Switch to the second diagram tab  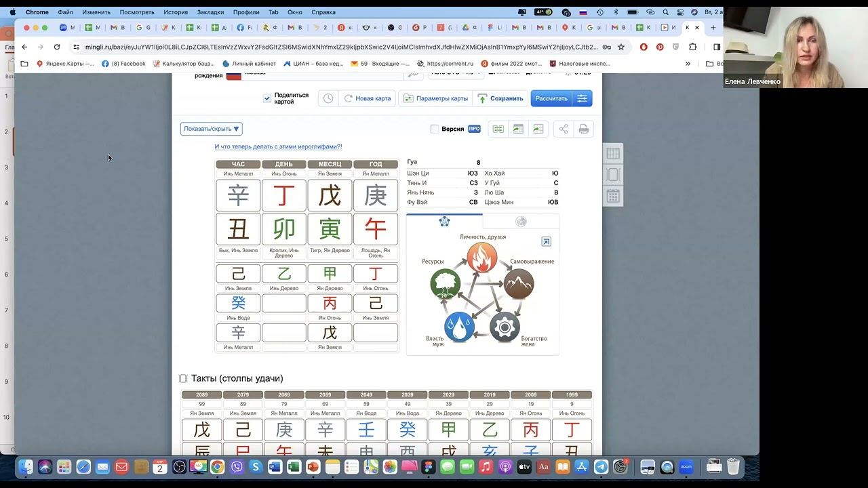click(521, 221)
